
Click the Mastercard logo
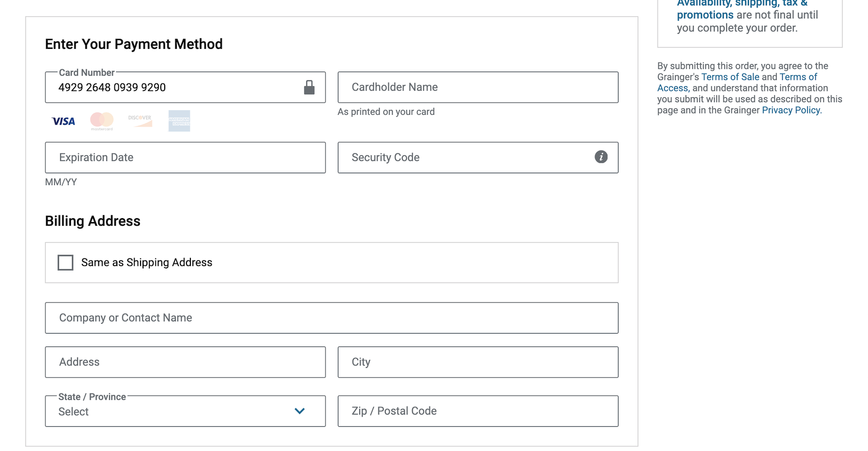pos(102,121)
